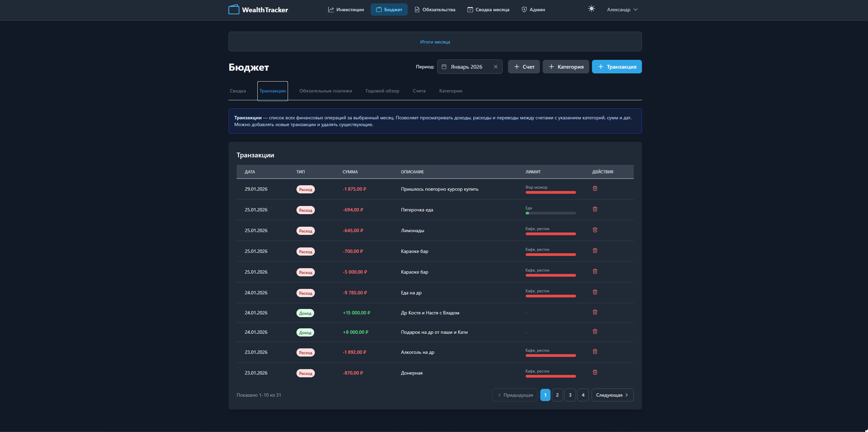The width and height of the screenshot is (868, 432).
Task: Click the add Категория button
Action: click(x=565, y=67)
